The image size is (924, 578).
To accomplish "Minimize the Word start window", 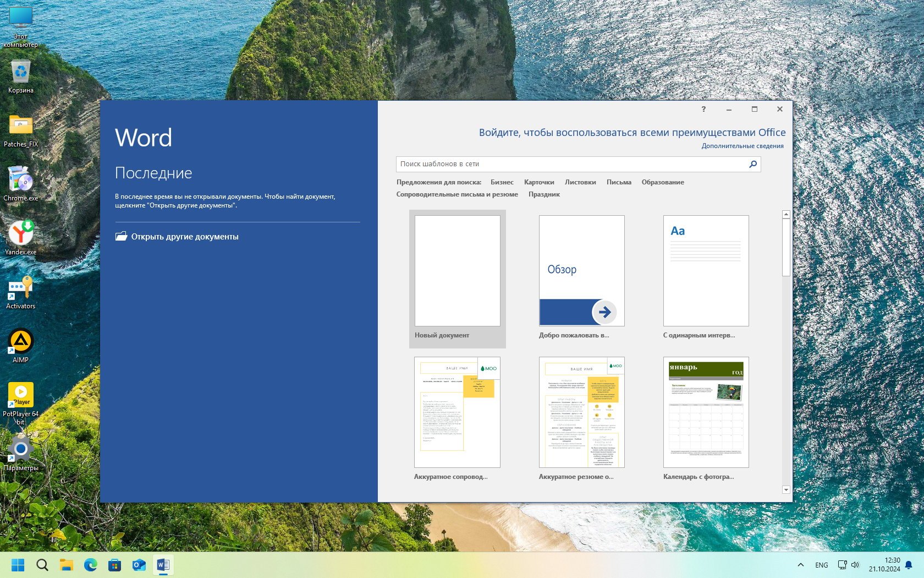I will [x=729, y=109].
